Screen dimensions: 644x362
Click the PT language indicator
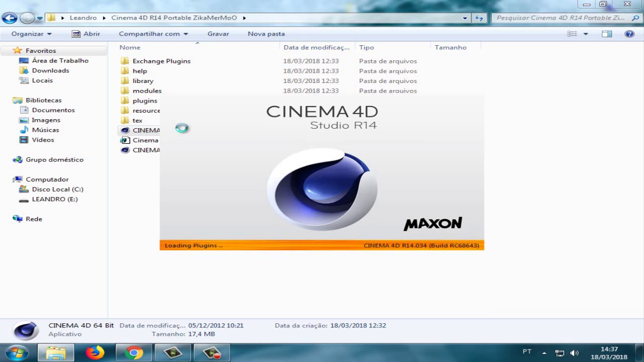point(527,351)
